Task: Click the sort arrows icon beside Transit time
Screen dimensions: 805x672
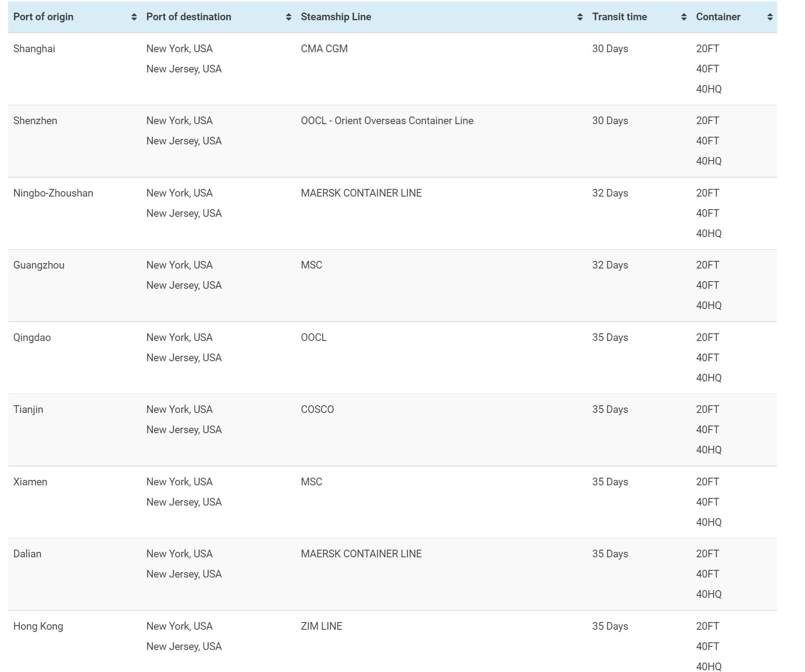Action: (x=684, y=17)
